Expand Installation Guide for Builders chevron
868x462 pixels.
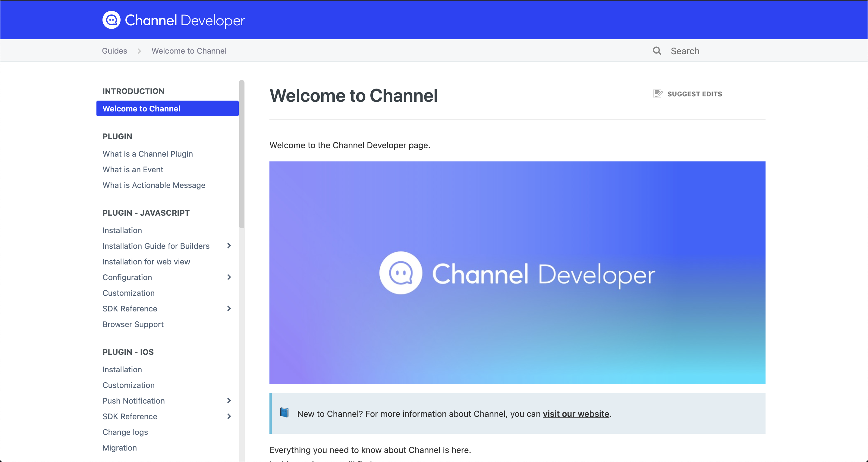[x=229, y=246]
